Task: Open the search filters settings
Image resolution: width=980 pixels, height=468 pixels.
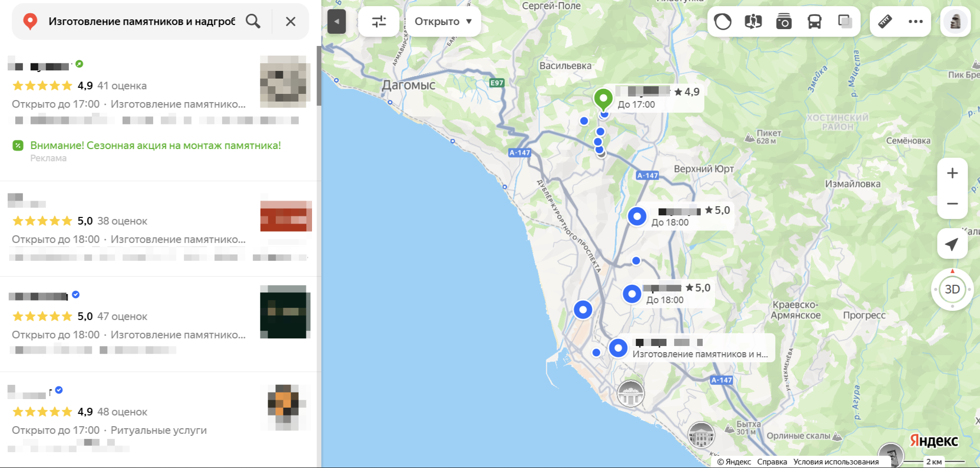Action: [378, 21]
